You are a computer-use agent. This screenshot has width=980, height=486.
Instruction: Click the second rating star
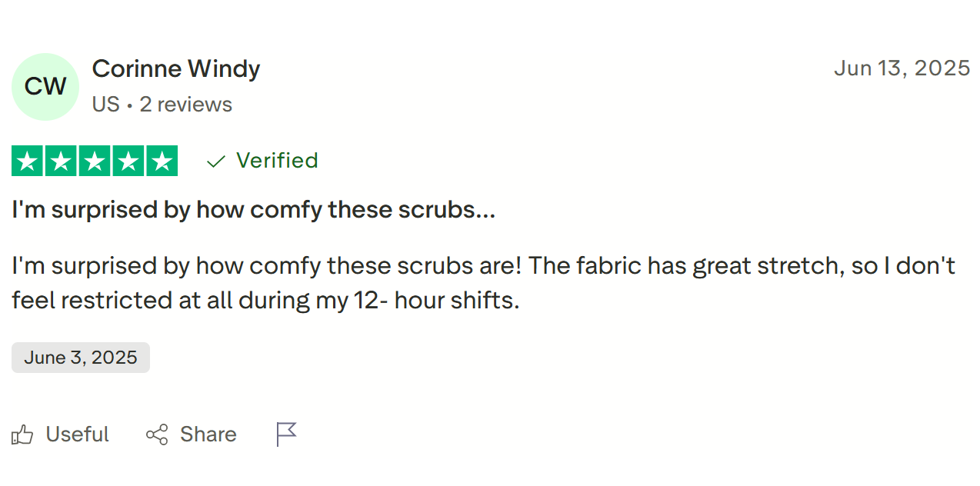(62, 161)
